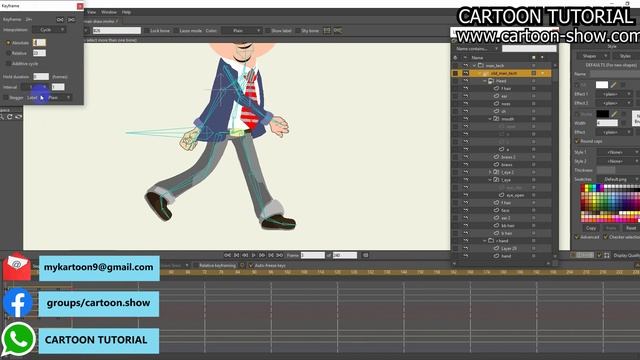Toggle the Lasso mode checkbox
This screenshot has height=360, width=640.
176,31
